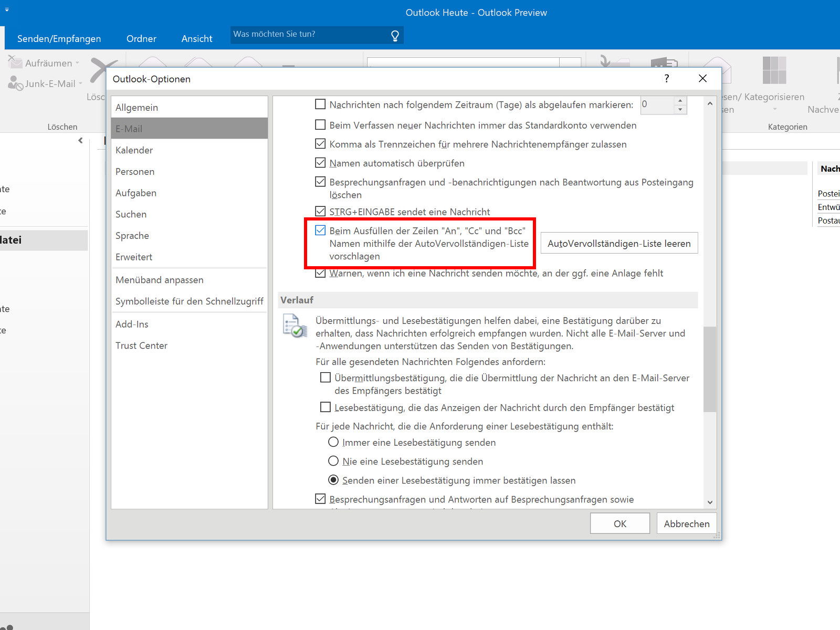
Task: Open Erweitert options category
Action: click(x=190, y=257)
